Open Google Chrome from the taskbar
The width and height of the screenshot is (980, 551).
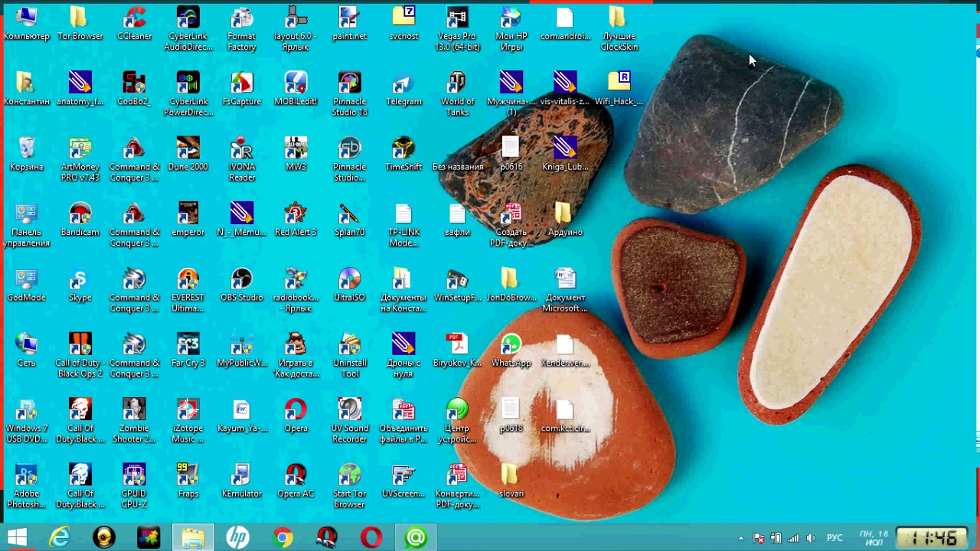click(x=283, y=537)
